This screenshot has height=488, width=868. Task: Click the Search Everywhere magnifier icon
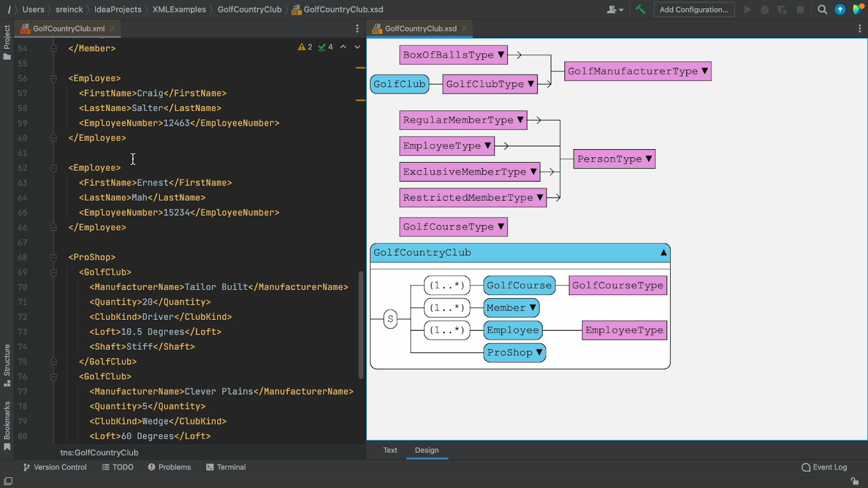pyautogui.click(x=822, y=9)
